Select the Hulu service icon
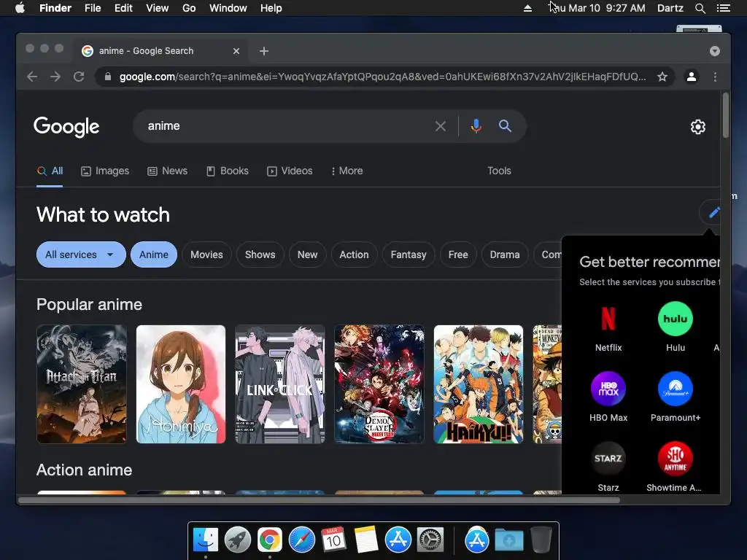Image resolution: width=747 pixels, height=560 pixels. point(675,319)
